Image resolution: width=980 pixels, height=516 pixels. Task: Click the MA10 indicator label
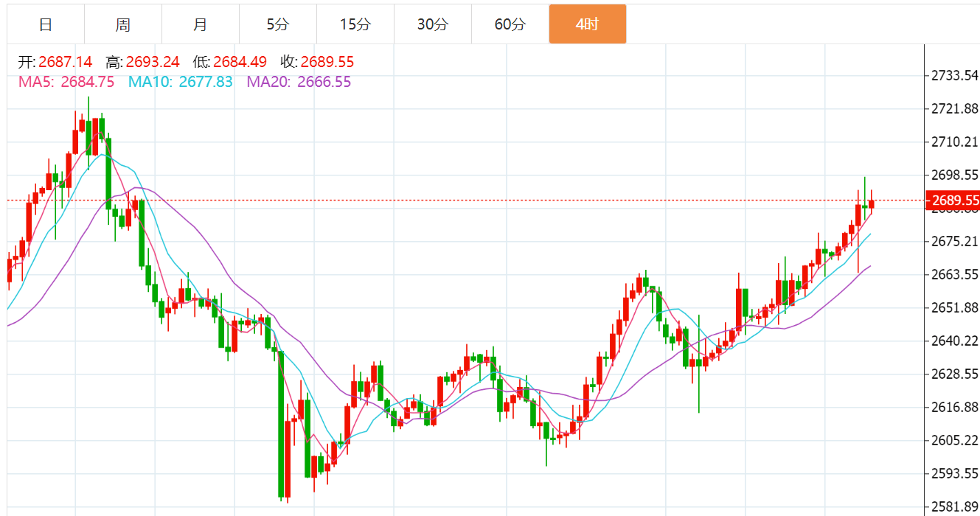pos(181,82)
